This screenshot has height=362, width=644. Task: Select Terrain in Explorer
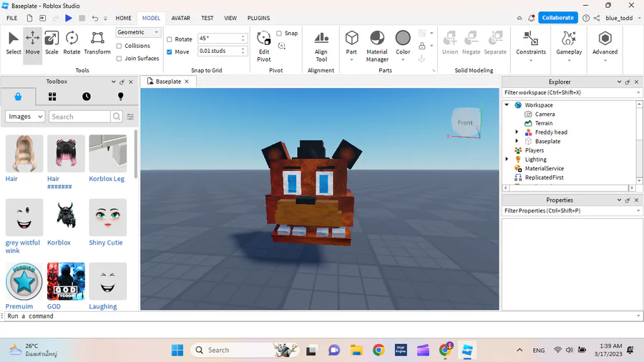(544, 123)
